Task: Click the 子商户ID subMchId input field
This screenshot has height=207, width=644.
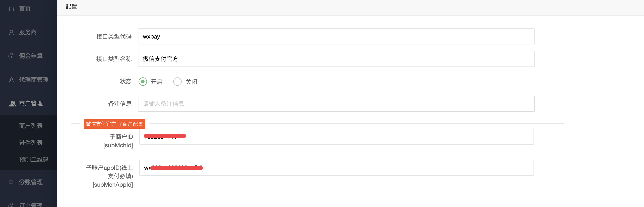Action: click(336, 137)
